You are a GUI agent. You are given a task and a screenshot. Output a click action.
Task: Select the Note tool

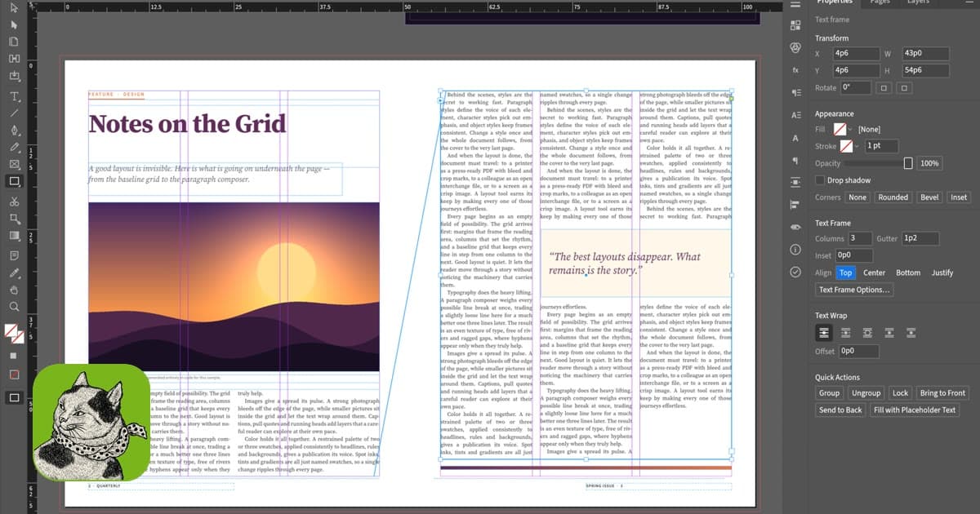coord(15,255)
